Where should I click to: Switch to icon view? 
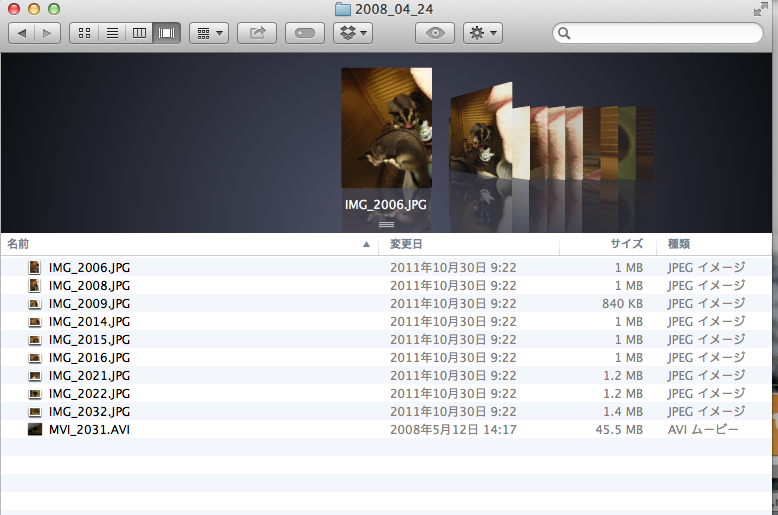pos(84,33)
